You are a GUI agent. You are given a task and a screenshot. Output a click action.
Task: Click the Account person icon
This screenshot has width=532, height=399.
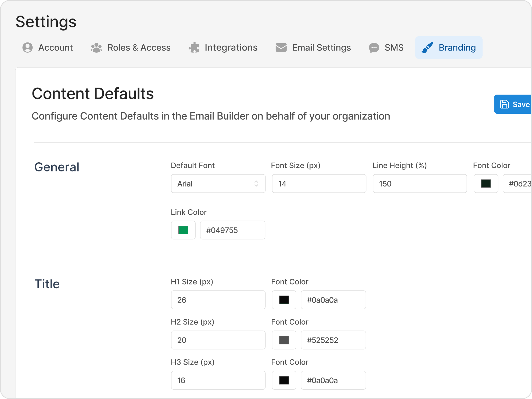[x=27, y=47]
